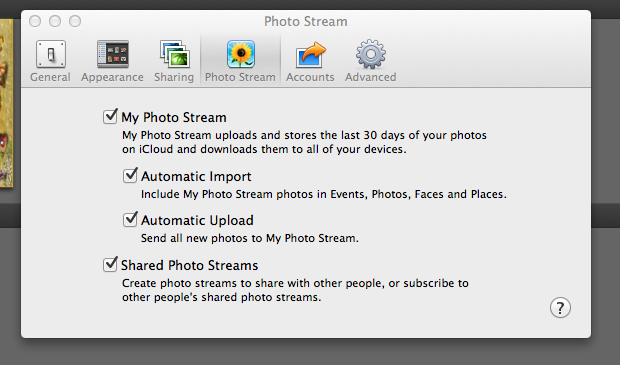This screenshot has height=365, width=620.
Task: Turn off the Automatic Upload checkbox
Action: click(x=130, y=219)
